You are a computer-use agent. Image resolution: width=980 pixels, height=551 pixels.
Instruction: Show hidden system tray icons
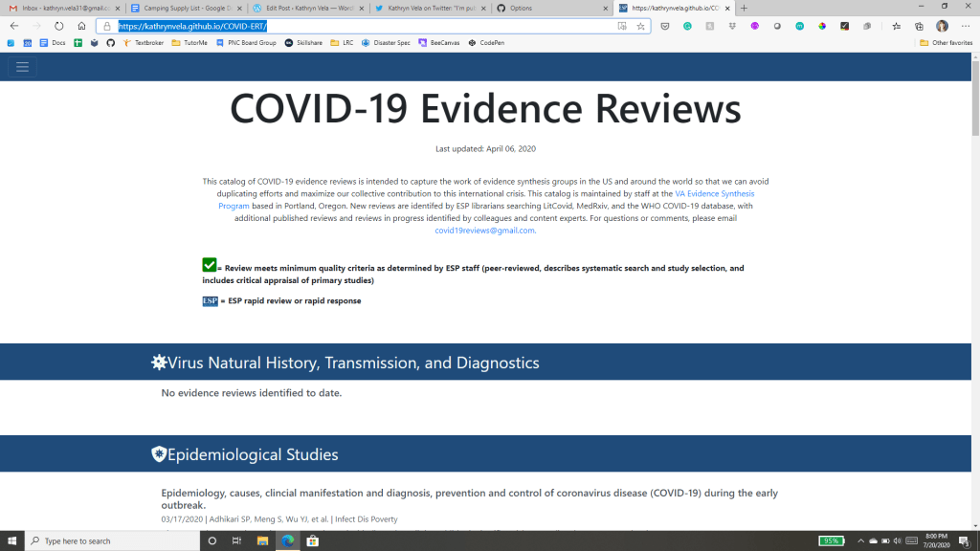[860, 540]
